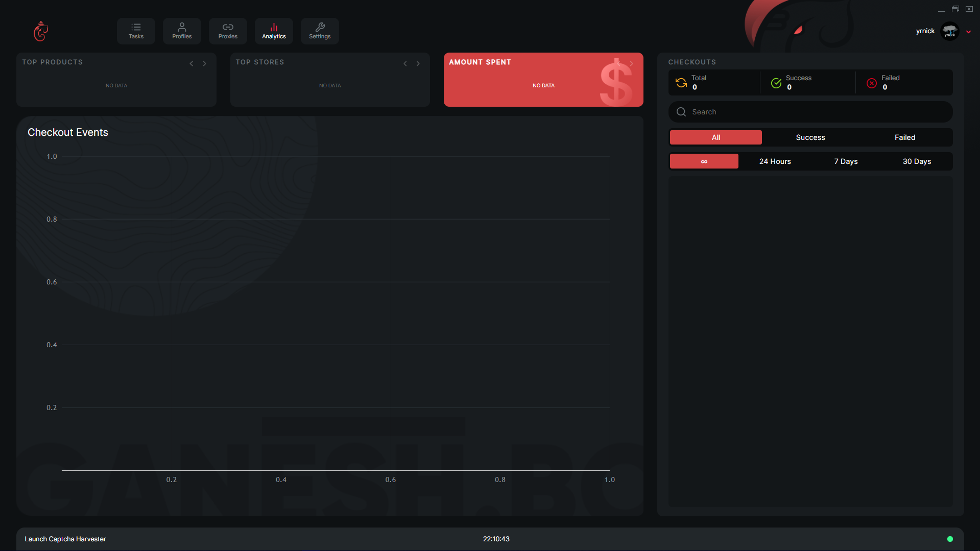
Task: Show next Top Products page
Action: [205, 64]
